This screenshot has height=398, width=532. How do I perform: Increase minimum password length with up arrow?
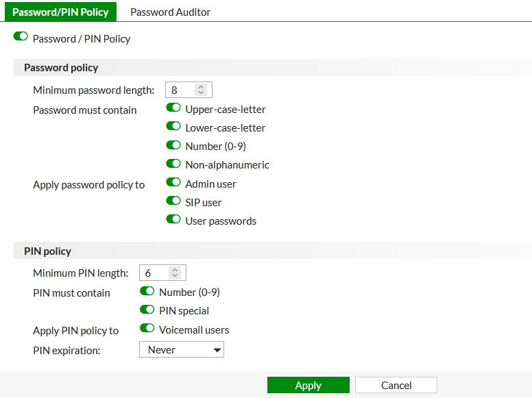tap(201, 87)
